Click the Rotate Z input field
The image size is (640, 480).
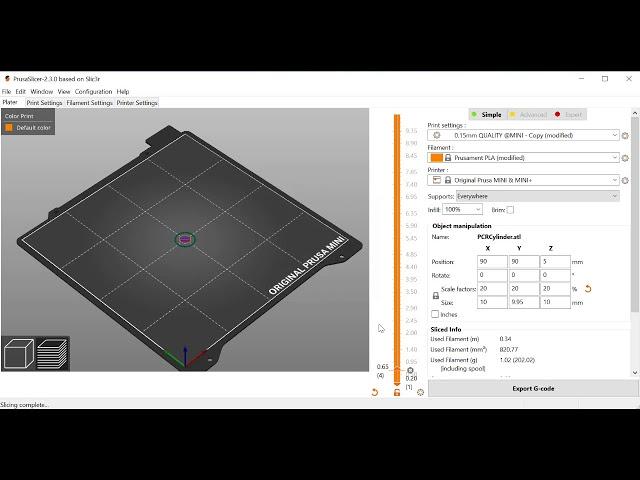pyautogui.click(x=555, y=275)
